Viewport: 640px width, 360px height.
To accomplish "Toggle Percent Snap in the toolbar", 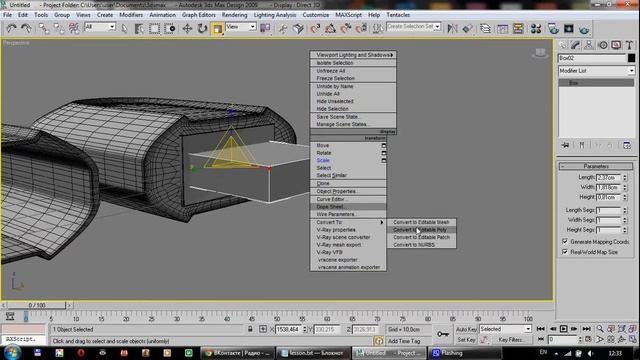I will [346, 28].
